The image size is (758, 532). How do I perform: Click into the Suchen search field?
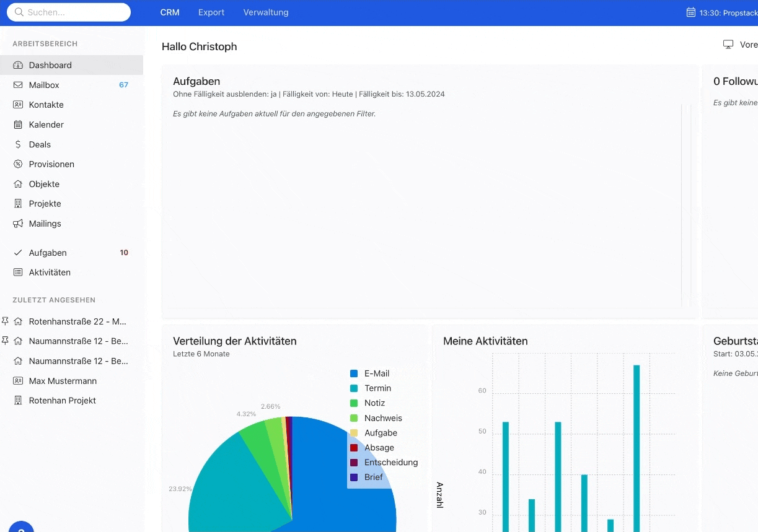(74, 12)
